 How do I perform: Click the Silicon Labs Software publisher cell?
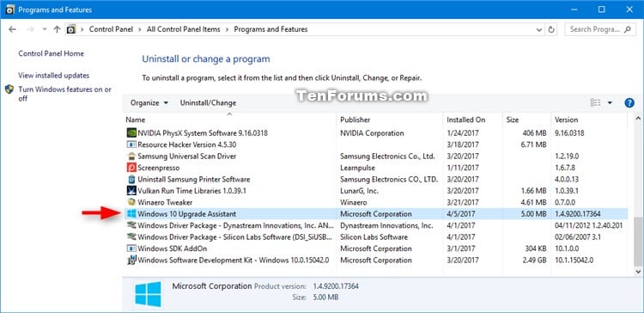[374, 237]
